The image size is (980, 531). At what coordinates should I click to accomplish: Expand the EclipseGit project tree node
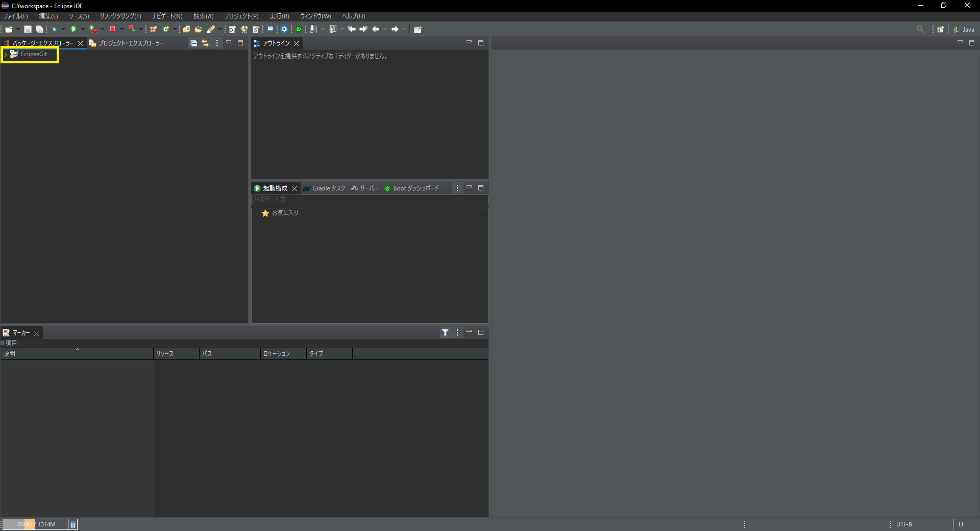click(x=6, y=54)
